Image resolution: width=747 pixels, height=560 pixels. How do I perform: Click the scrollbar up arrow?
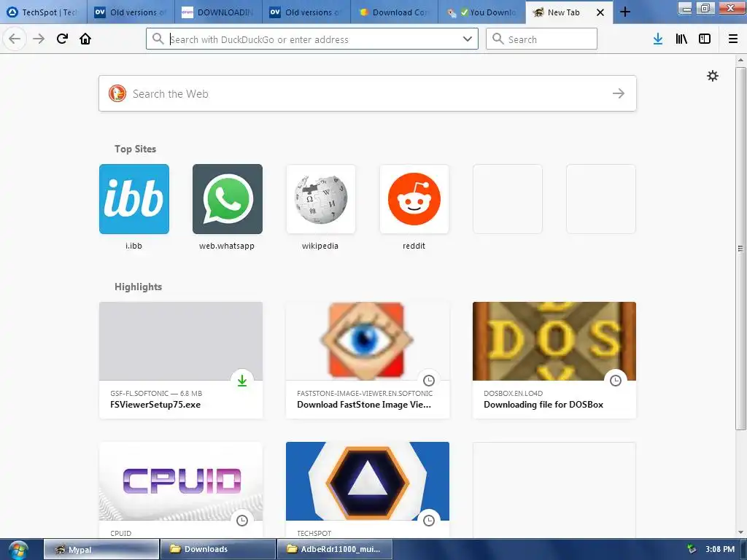(740, 60)
